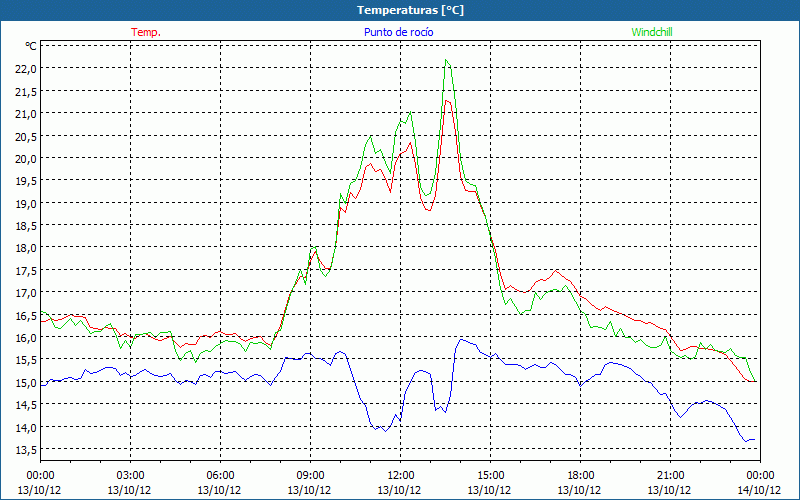
Task: Click the 15:00 time axis label
Action: click(x=490, y=476)
